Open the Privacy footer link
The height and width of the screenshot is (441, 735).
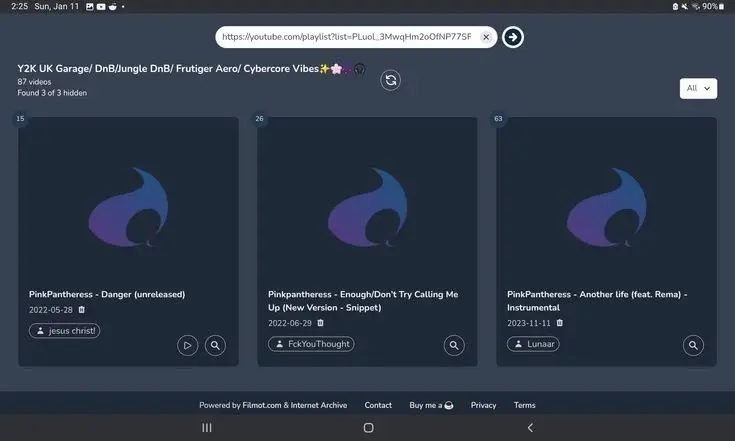[x=483, y=405]
